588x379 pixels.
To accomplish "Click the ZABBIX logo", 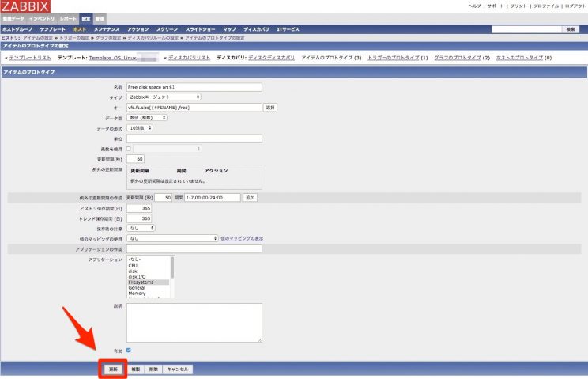I will (x=25, y=6).
